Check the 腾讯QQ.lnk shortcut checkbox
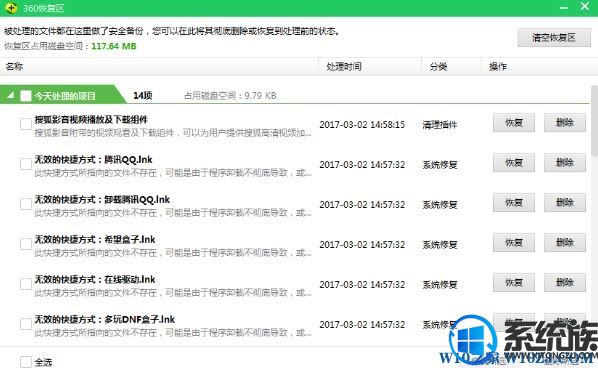Viewport: 598px width, 368px height. (26, 164)
